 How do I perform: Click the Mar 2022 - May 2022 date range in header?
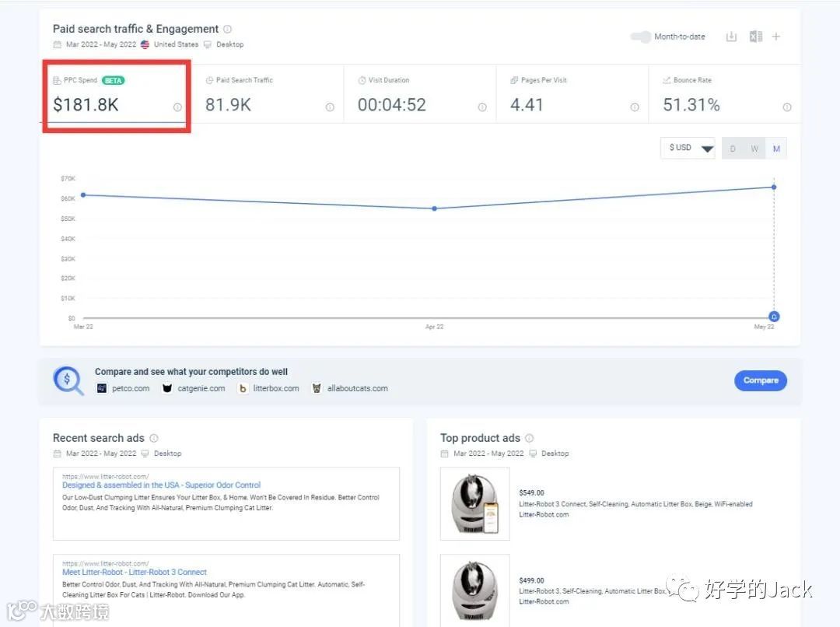[101, 44]
